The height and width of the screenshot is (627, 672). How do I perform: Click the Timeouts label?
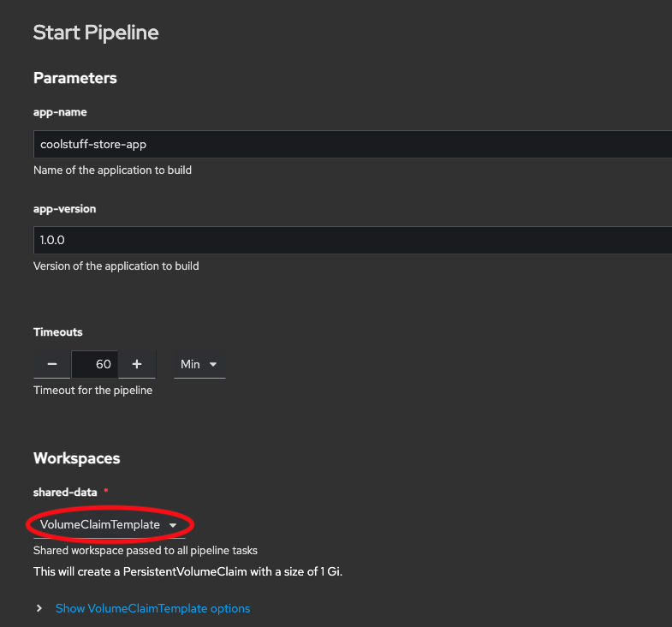(x=58, y=331)
